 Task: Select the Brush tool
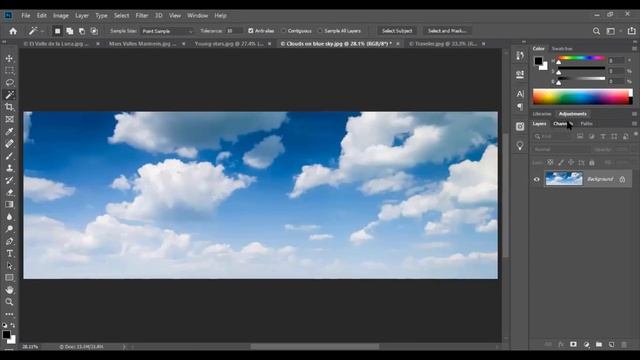(x=9, y=156)
